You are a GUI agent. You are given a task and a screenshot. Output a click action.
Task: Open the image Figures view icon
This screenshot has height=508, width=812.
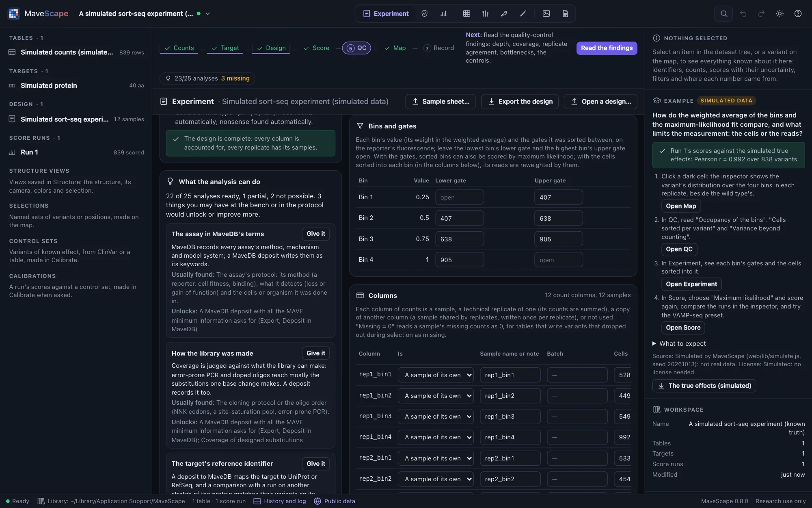(546, 13)
